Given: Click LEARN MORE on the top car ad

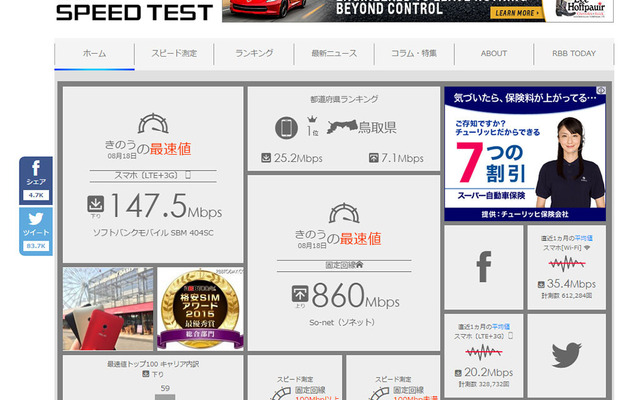Looking at the screenshot, I should [517, 13].
